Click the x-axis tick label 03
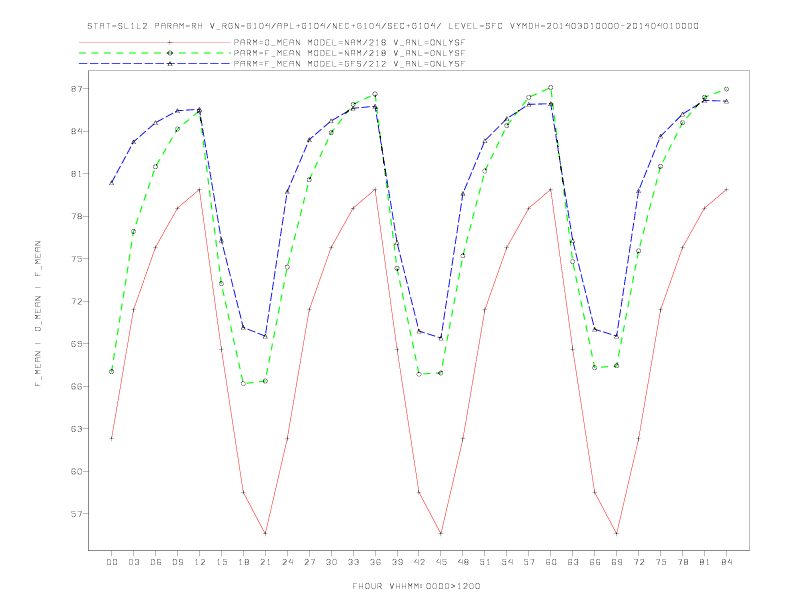This screenshot has width=792, height=612. (x=133, y=562)
